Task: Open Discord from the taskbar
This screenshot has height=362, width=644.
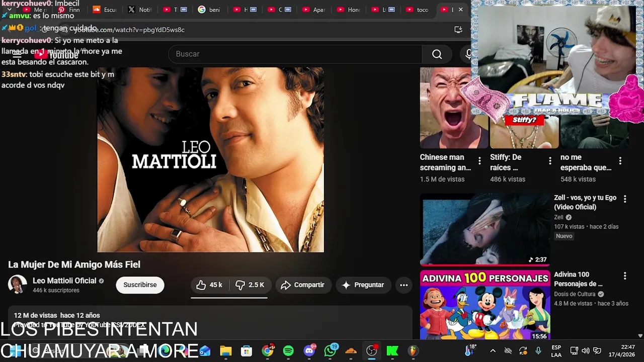Action: coord(309,351)
